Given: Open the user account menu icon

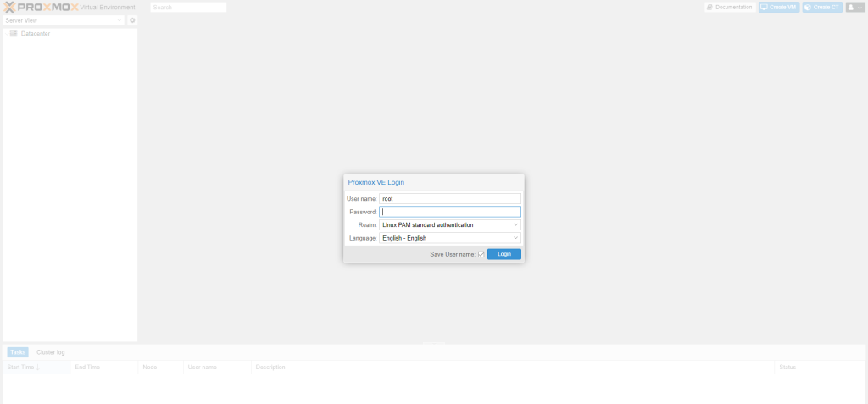Looking at the screenshot, I should pyautogui.click(x=851, y=8).
